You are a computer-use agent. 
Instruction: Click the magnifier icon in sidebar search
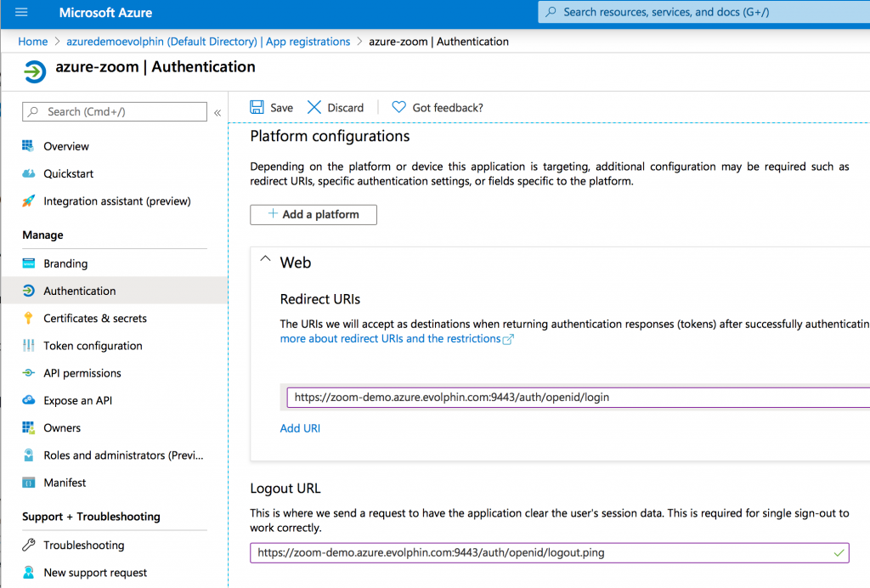[x=33, y=111]
